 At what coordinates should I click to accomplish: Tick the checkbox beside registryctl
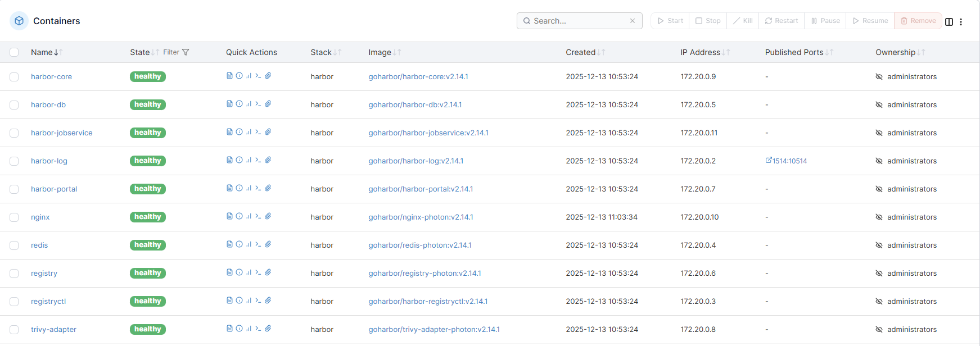coord(14,302)
